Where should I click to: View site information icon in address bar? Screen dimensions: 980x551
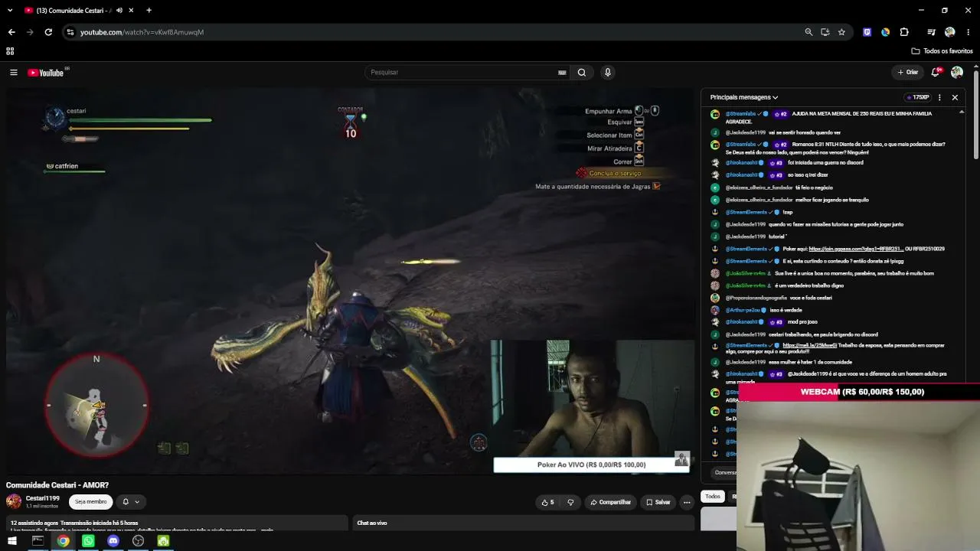(x=70, y=32)
